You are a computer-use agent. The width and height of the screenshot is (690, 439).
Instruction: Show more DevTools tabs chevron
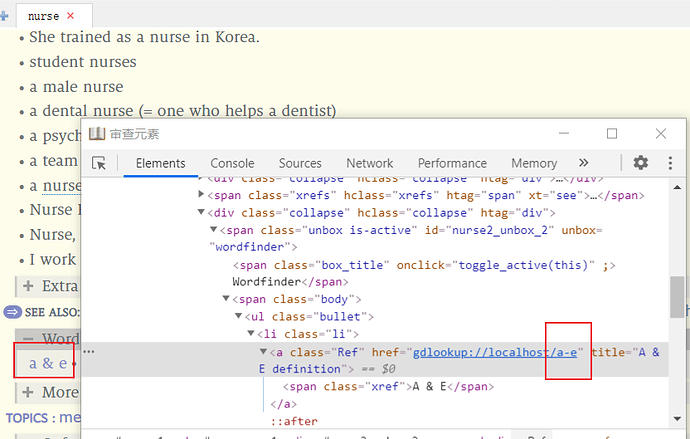pos(584,163)
